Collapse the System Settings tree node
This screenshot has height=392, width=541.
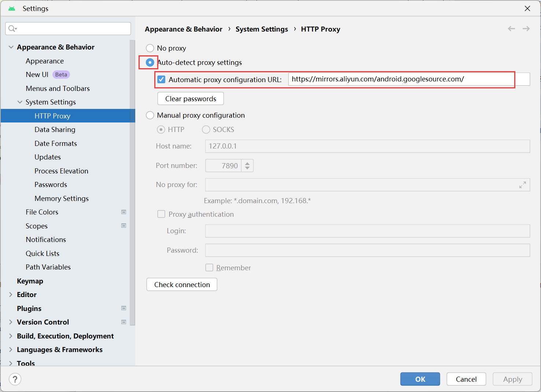coord(20,102)
